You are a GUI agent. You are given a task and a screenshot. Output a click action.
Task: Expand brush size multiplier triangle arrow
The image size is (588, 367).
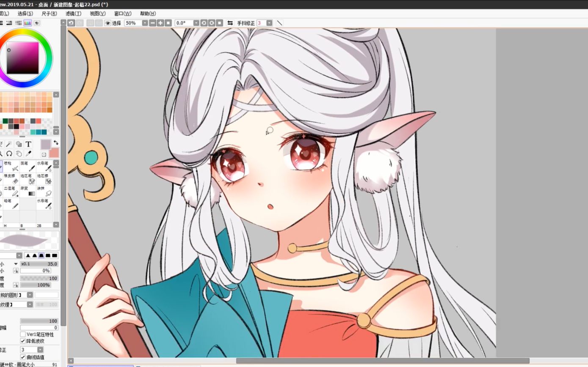(x=16, y=264)
